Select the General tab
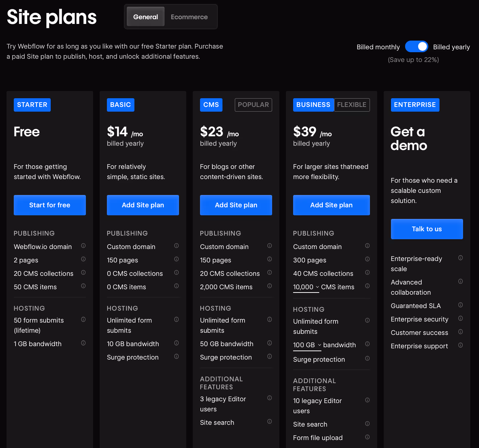This screenshot has width=479, height=448. click(x=145, y=17)
